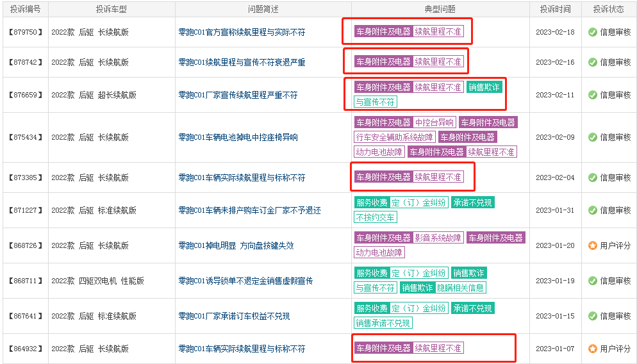Open complaint 零跑C01诱导锁单不退定金销售虚假宣传
The image size is (637, 364).
pos(246,281)
